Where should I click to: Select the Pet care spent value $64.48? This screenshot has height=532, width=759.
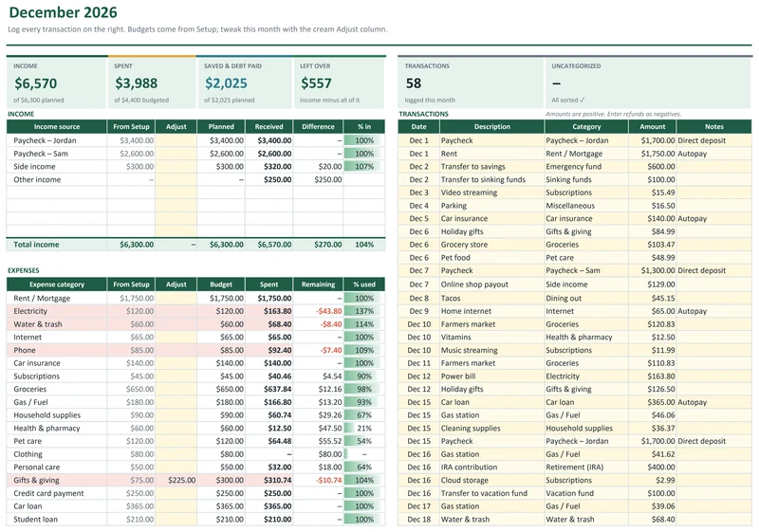(x=268, y=441)
